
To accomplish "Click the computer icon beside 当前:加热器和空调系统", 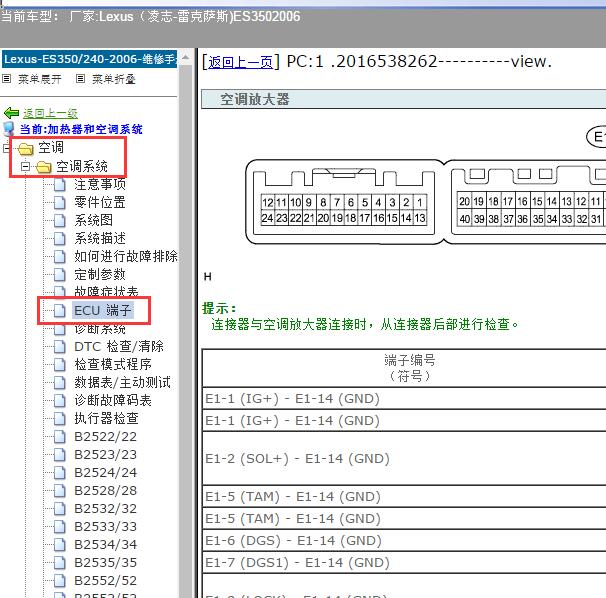I will 9,129.
